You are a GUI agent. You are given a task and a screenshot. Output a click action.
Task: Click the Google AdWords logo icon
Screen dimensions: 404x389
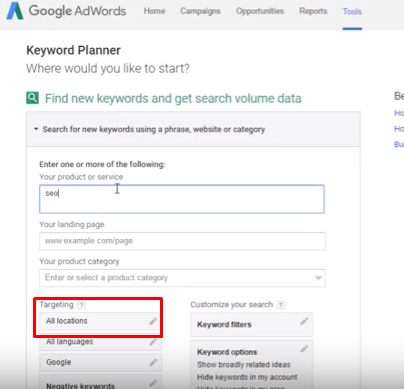point(15,11)
